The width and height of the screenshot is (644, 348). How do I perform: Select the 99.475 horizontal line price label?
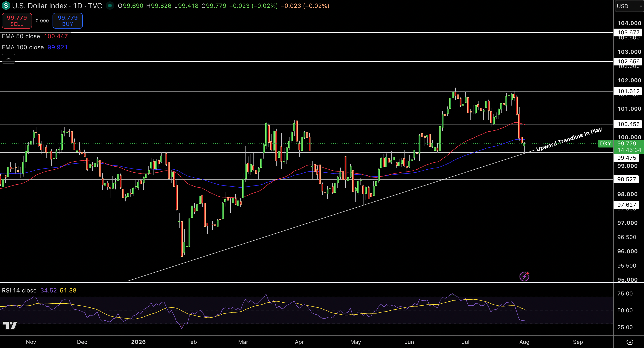[x=626, y=158]
